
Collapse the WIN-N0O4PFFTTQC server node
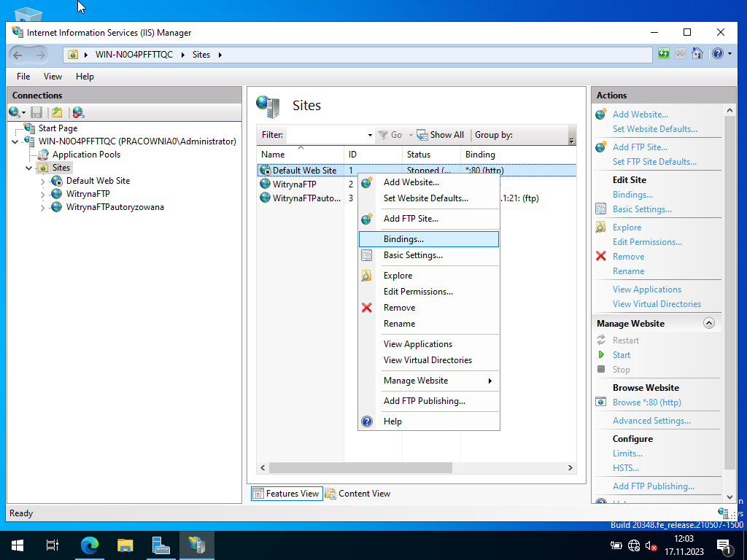(15, 141)
